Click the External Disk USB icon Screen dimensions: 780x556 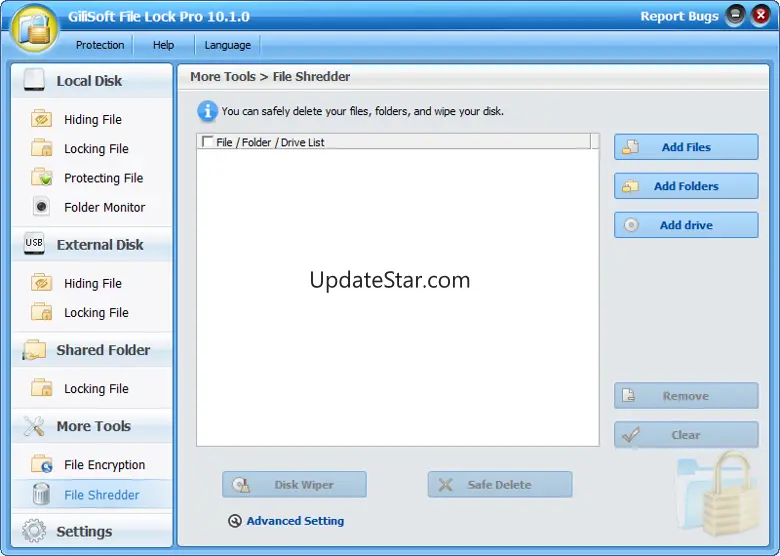pos(34,244)
